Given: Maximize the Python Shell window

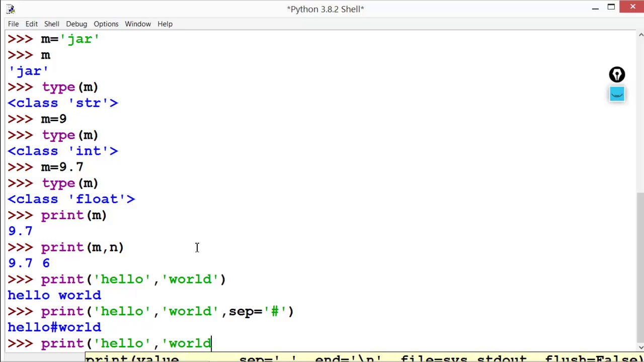Looking at the screenshot, I should (x=611, y=8).
